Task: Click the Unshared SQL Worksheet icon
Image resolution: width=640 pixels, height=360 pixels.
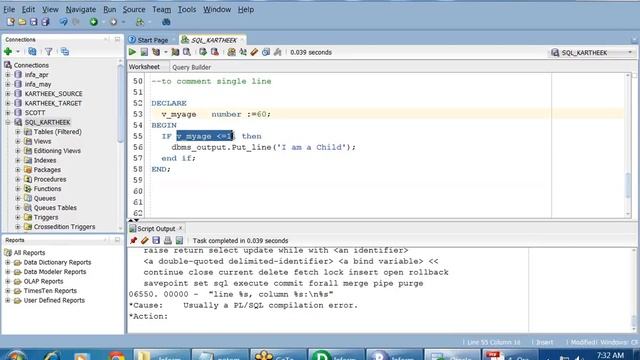Action: [x=231, y=52]
